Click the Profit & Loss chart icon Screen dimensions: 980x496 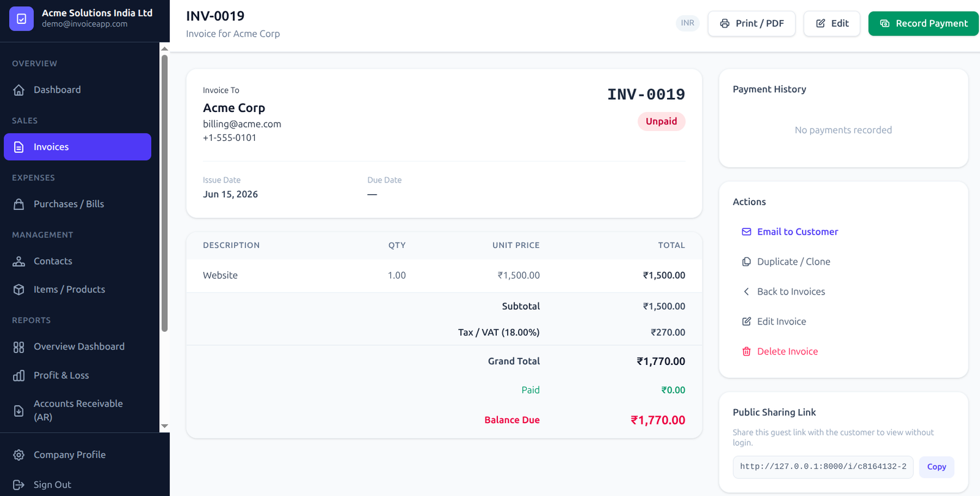click(19, 375)
